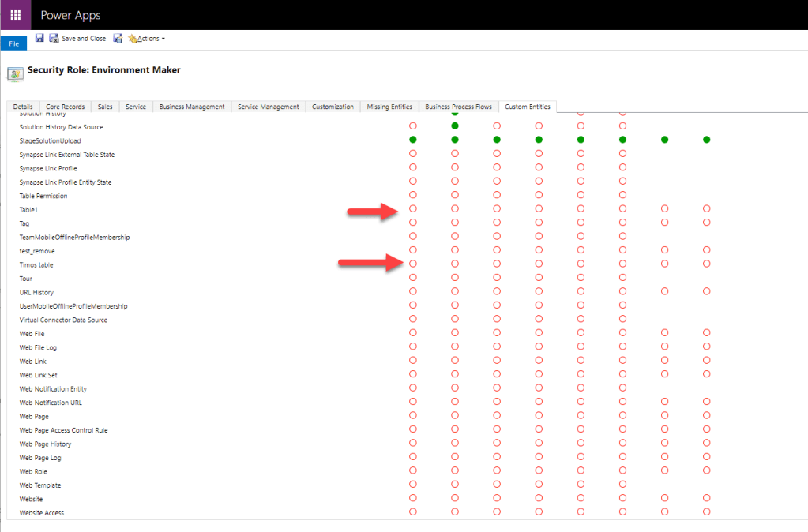Click the Security Role header icon

[14, 73]
